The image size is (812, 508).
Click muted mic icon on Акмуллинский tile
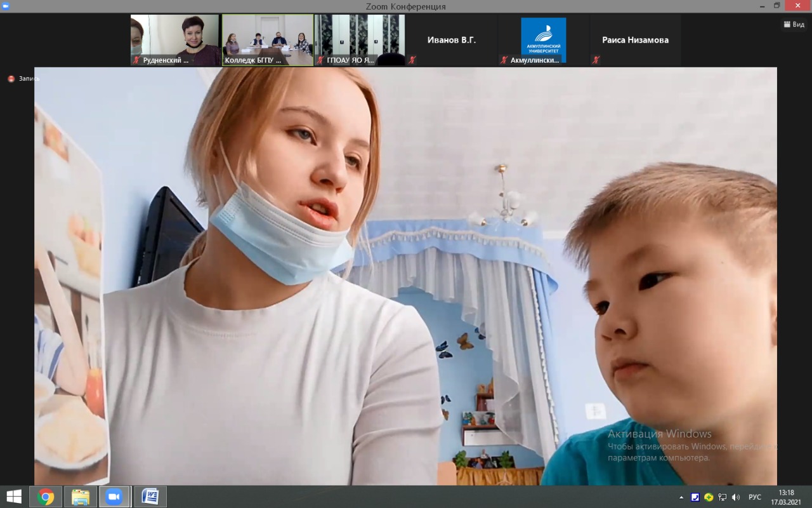(504, 60)
